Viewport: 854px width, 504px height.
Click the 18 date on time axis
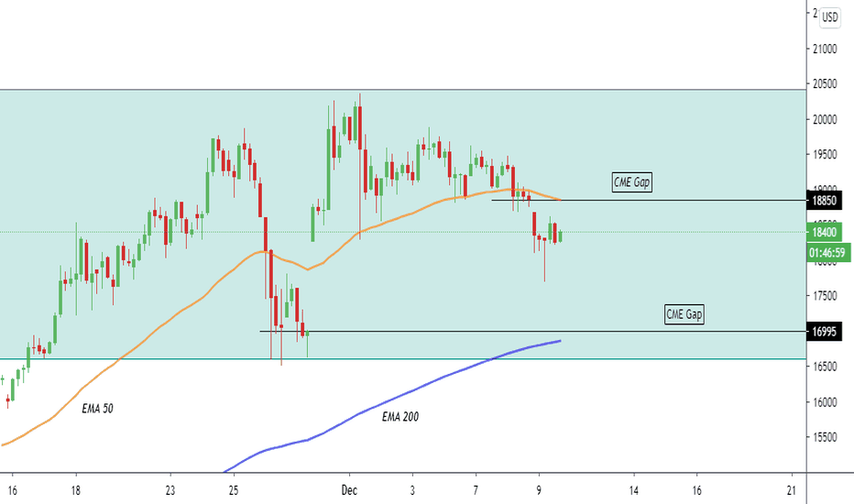click(x=76, y=490)
